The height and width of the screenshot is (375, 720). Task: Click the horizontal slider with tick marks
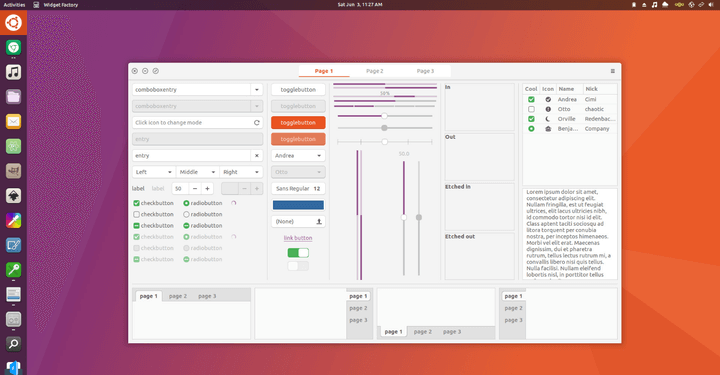click(x=385, y=142)
